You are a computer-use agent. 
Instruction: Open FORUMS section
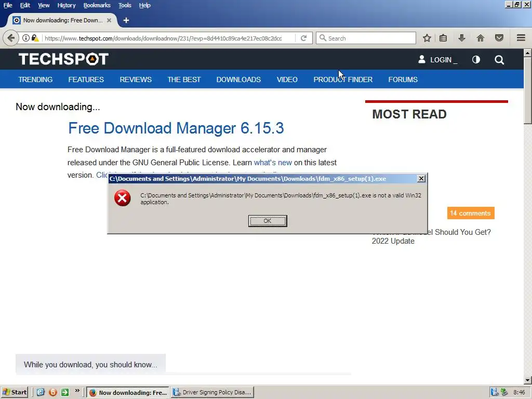click(403, 79)
